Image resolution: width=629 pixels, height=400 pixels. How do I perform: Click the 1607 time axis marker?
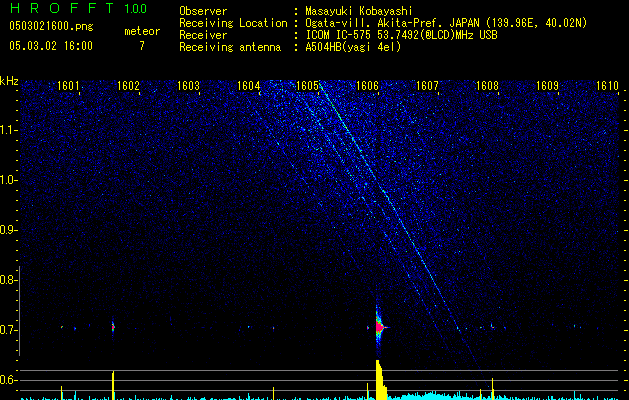pyautogui.click(x=427, y=86)
